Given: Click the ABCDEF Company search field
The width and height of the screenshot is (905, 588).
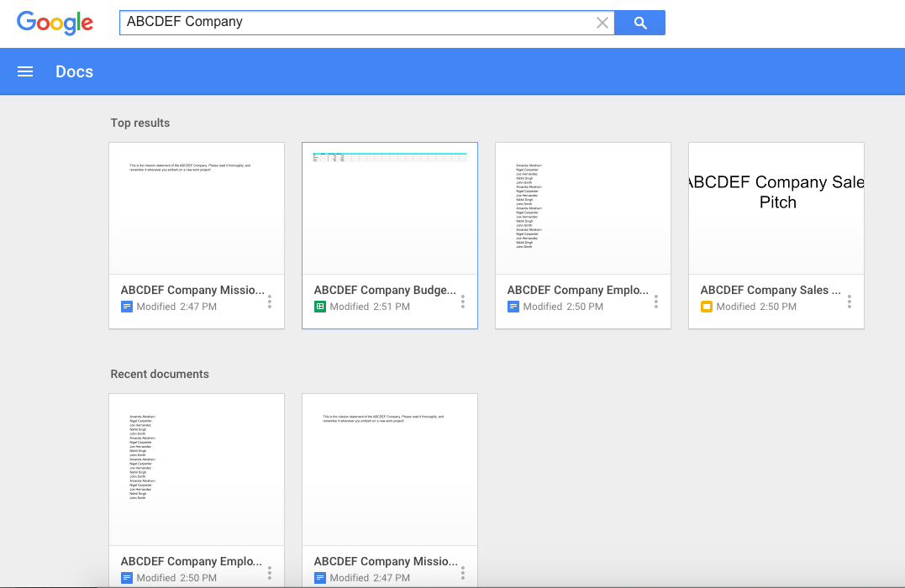Looking at the screenshot, I should [357, 23].
